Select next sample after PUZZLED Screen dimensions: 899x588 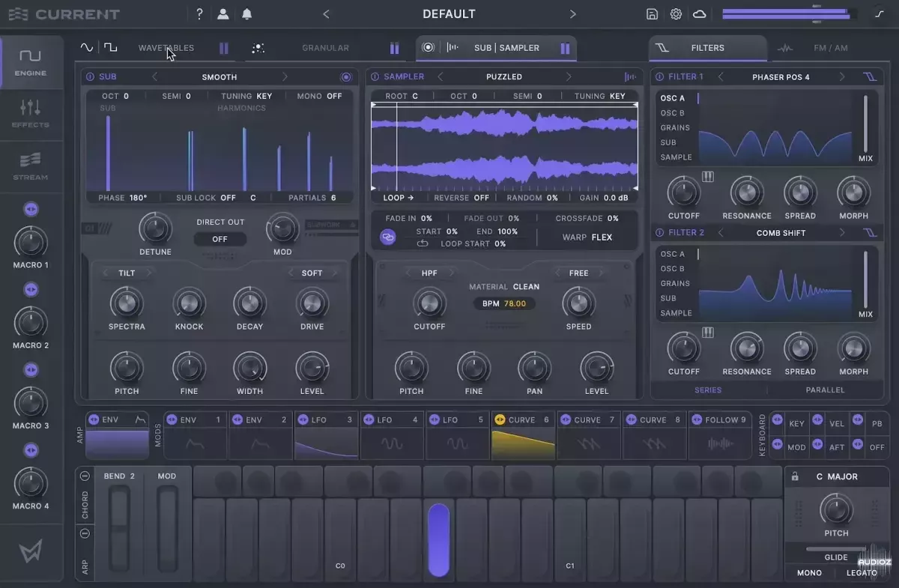coord(569,76)
